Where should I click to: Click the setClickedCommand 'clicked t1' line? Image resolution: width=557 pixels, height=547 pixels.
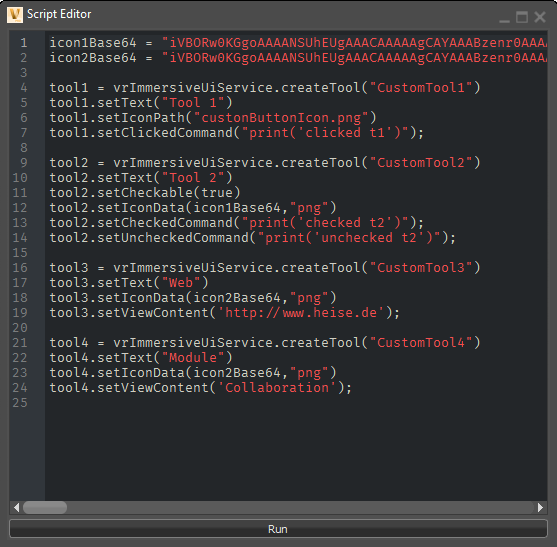[x=236, y=133]
